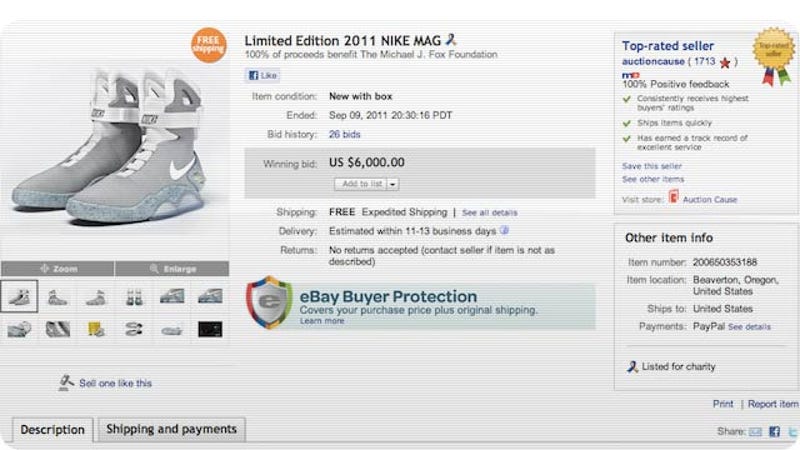Click the Report item link
The image size is (800, 450).
coord(773,404)
